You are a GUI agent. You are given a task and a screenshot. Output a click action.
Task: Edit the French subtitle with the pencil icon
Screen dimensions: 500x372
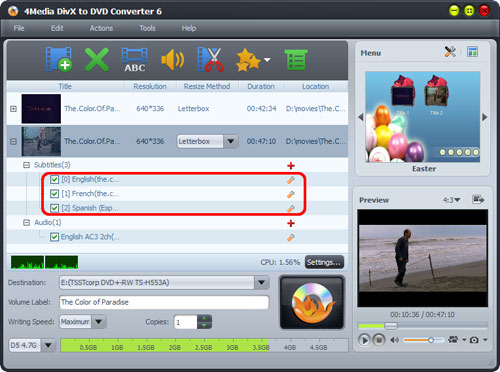click(x=291, y=194)
